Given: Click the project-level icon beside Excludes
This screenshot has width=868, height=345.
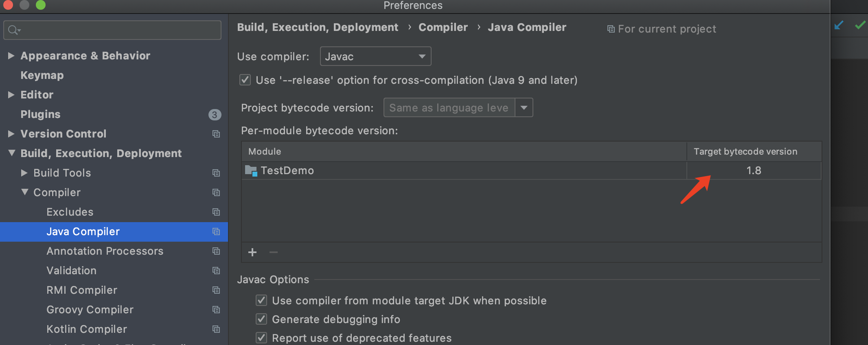Looking at the screenshot, I should (216, 212).
